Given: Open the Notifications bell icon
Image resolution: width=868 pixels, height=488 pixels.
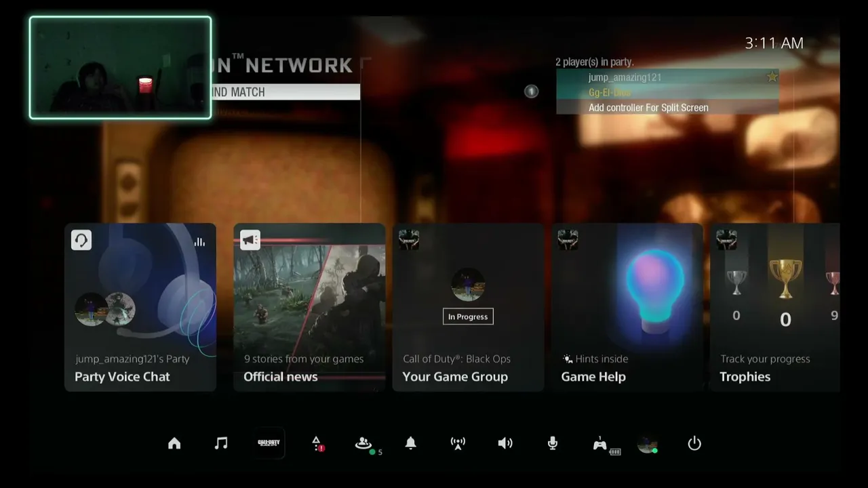Looking at the screenshot, I should (410, 443).
